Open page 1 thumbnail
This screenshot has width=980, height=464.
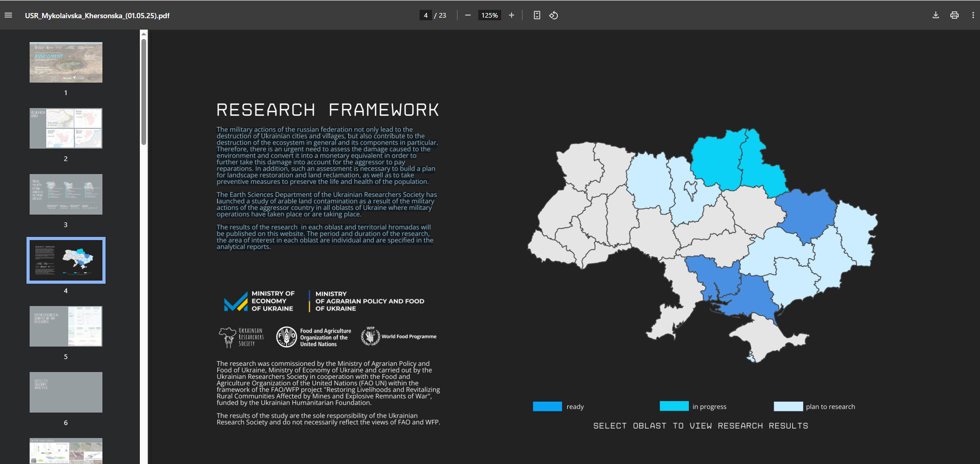coord(66,62)
